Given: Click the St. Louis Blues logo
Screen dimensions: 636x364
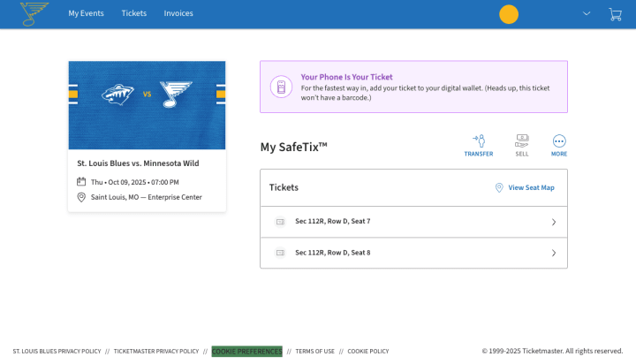Looking at the screenshot, I should coord(34,13).
